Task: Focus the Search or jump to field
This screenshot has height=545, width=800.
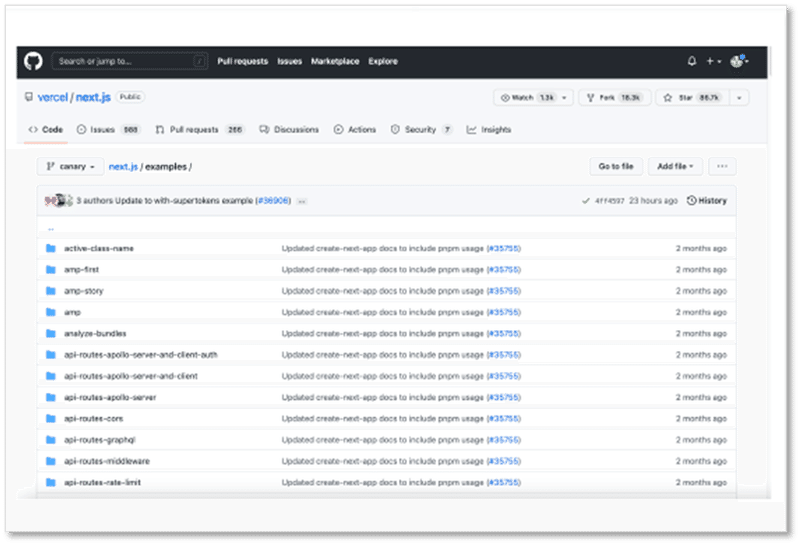Action: 130,61
